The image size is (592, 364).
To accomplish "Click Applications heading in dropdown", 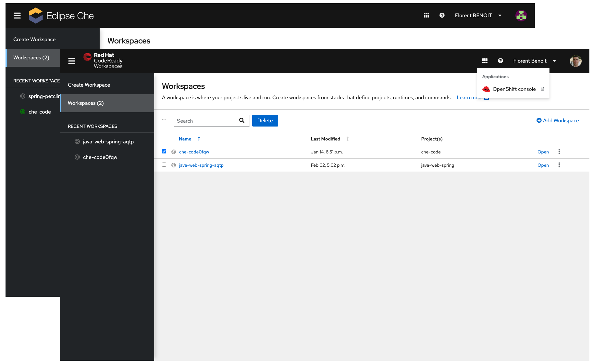I will (x=495, y=77).
